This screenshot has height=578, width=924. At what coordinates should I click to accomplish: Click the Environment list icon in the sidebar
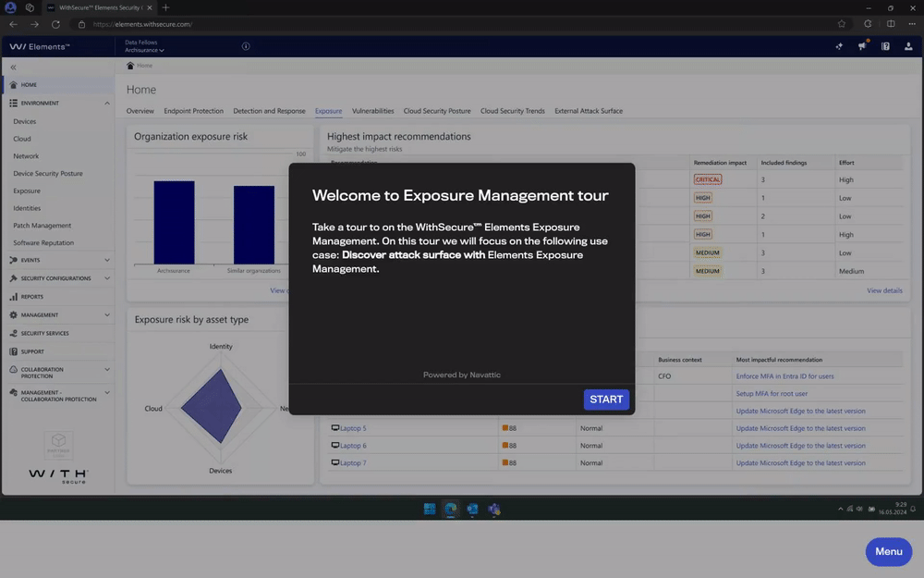(x=13, y=104)
